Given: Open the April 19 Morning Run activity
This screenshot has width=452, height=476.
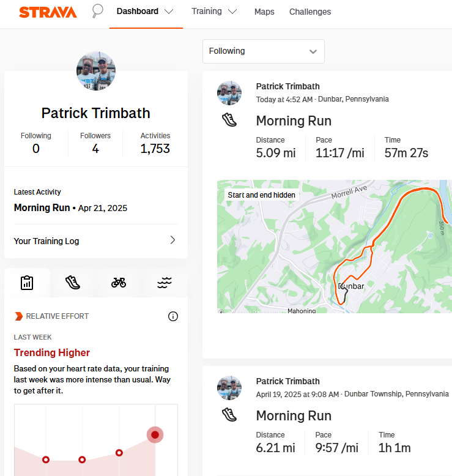Looking at the screenshot, I should (294, 415).
